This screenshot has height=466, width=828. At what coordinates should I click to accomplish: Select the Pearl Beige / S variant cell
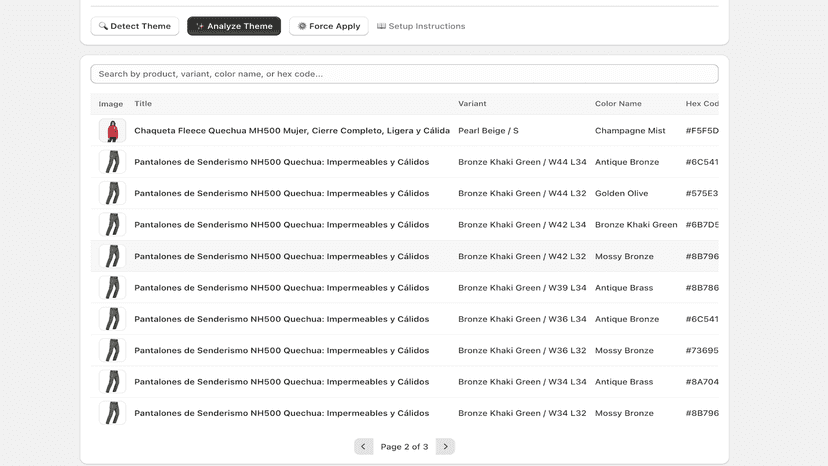[x=488, y=131]
